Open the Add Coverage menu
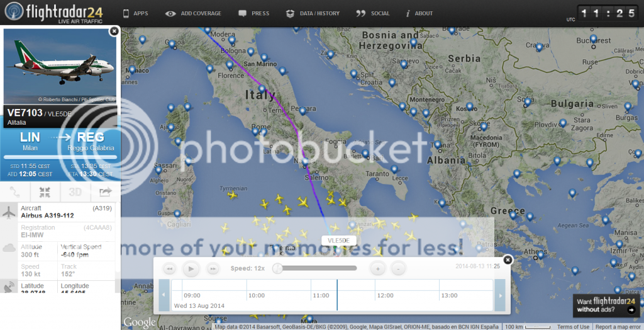 (194, 13)
